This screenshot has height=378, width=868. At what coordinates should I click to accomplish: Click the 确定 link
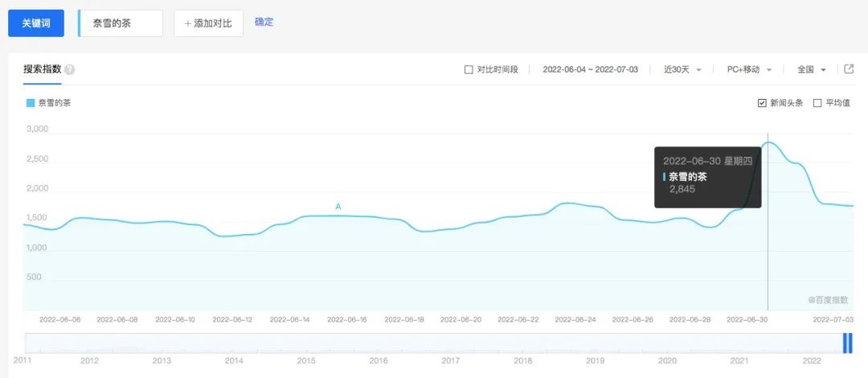tap(264, 22)
